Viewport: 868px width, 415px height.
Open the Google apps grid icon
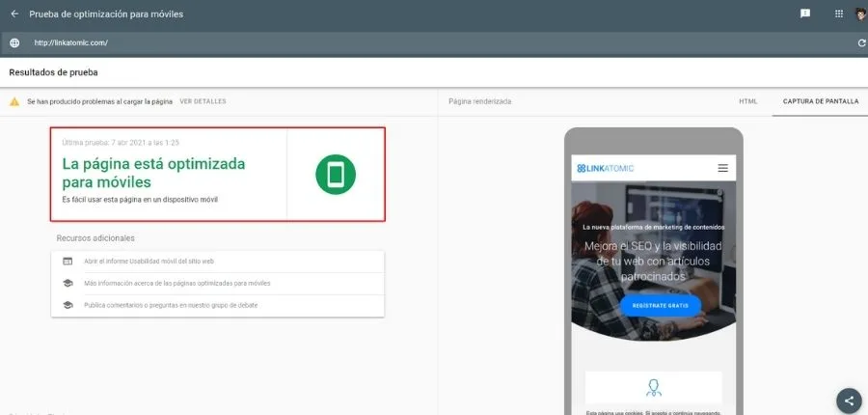click(839, 14)
